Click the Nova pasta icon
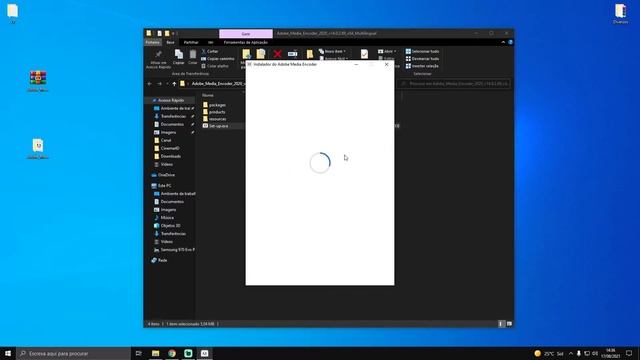 coord(310,54)
